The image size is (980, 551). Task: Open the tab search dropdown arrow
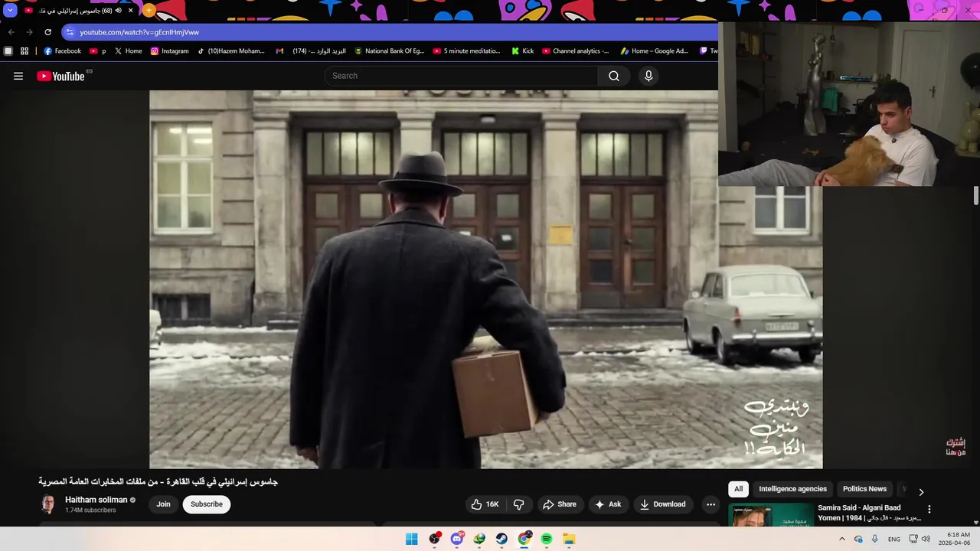tap(10, 11)
